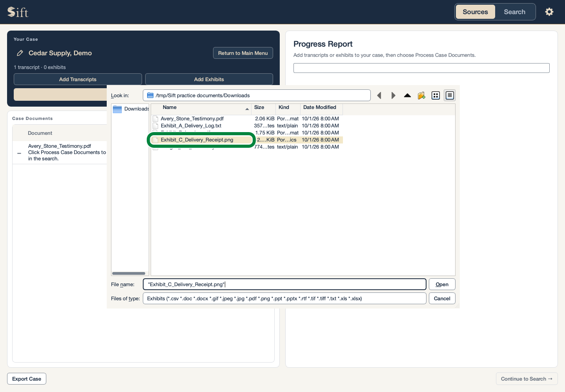565x392 pixels.
Task: Click Open in the file dialog
Action: [442, 284]
